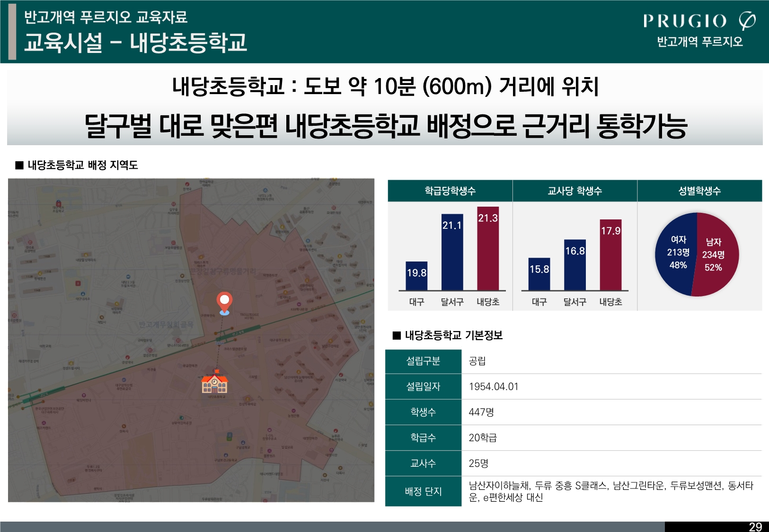The width and height of the screenshot is (769, 532).
Task: Click the 21.3 bar for 내당초
Action: 488,249
